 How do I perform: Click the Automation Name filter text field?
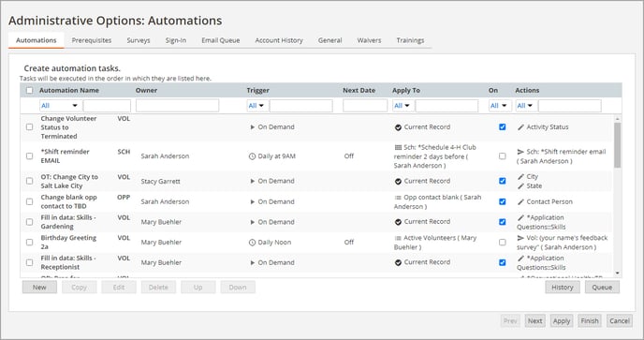pos(107,106)
